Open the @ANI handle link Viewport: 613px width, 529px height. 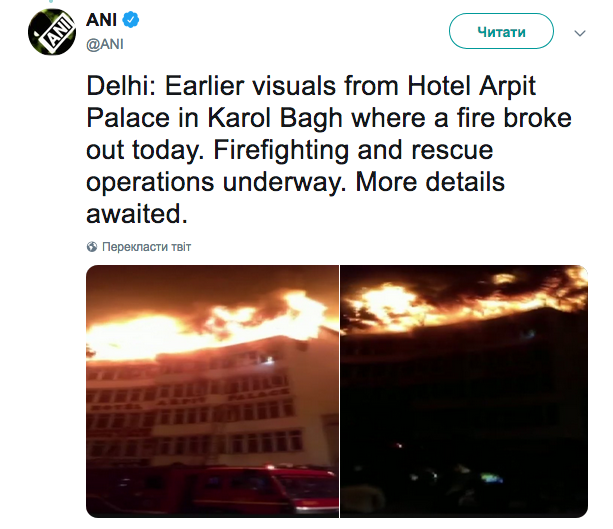tap(104, 44)
